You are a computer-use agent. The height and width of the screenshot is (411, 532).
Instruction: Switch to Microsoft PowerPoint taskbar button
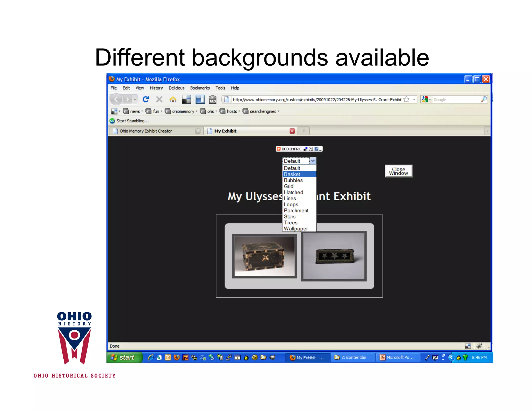click(x=398, y=357)
